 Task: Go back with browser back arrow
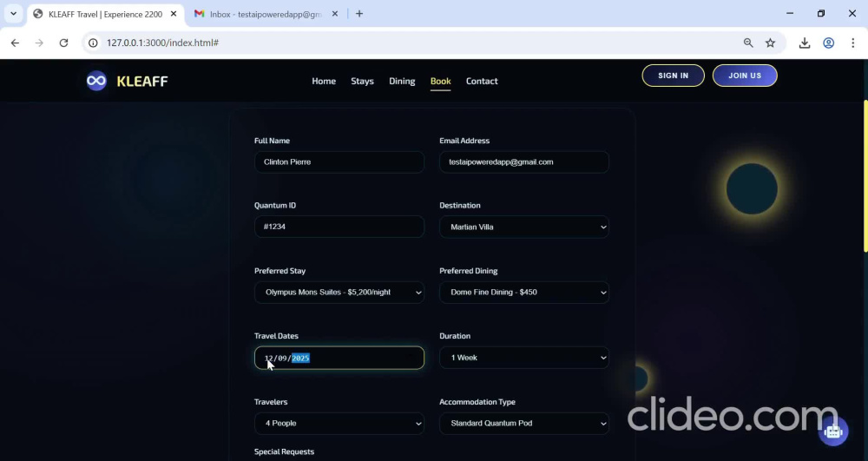click(x=15, y=43)
